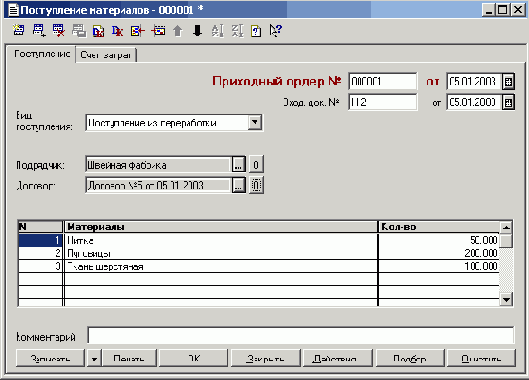Screen dimensions: 529x380
Task: Click the context help cursor icon
Action: pyautogui.click(x=275, y=31)
